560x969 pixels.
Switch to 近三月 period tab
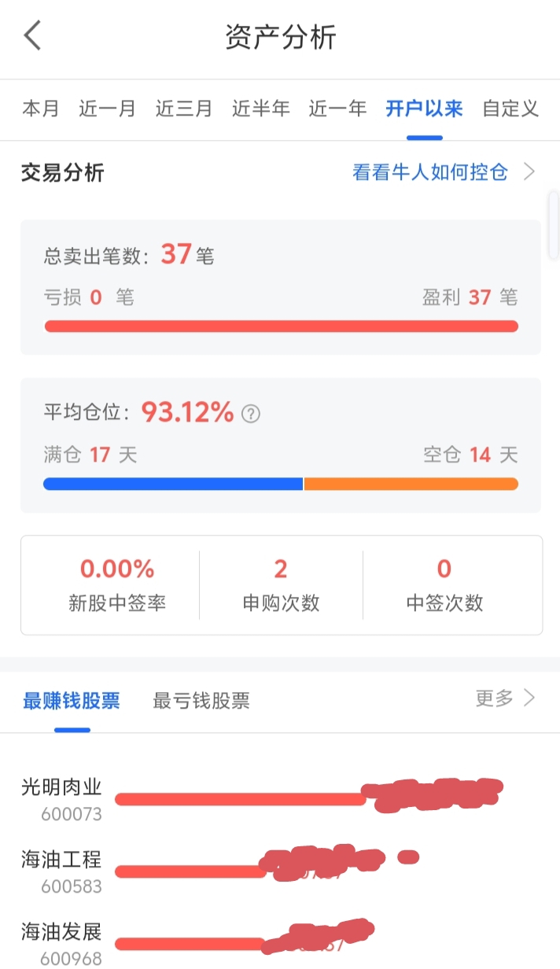point(183,109)
